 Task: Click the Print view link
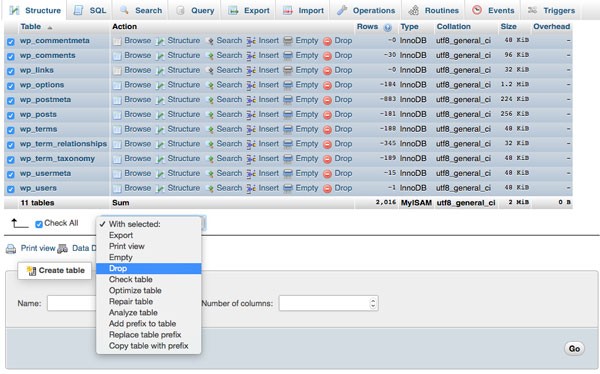[x=38, y=248]
